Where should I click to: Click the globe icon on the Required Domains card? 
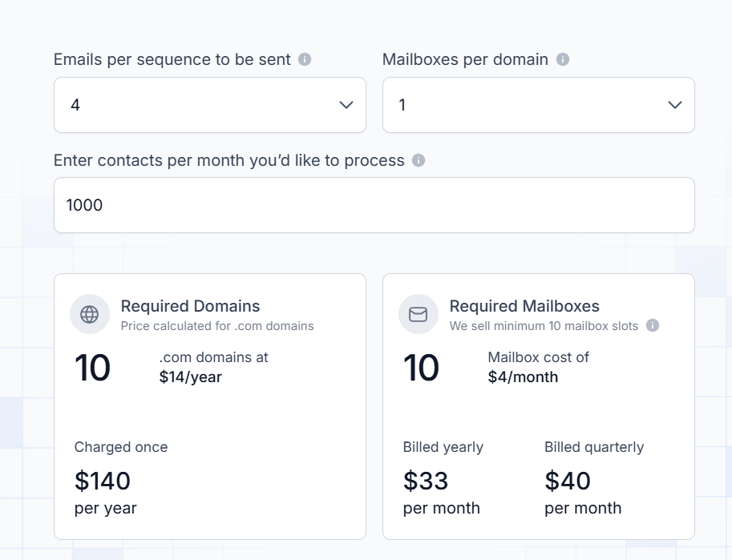[89, 314]
